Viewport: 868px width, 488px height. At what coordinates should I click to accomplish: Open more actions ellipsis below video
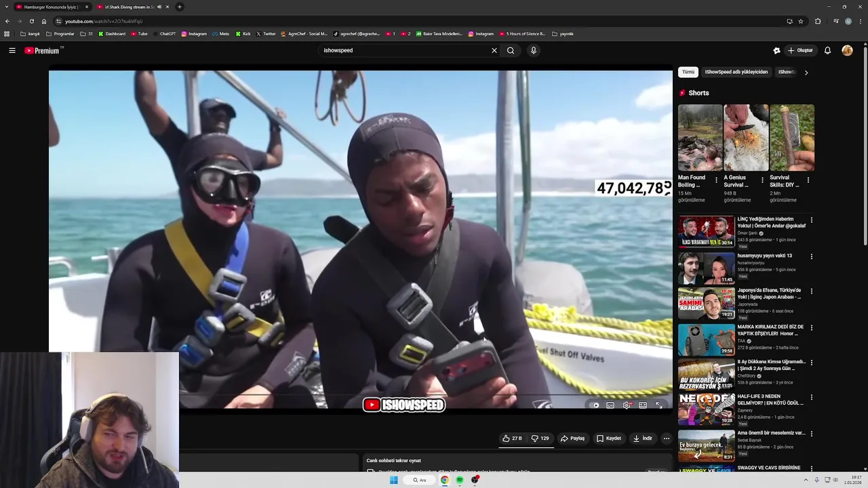tap(667, 439)
